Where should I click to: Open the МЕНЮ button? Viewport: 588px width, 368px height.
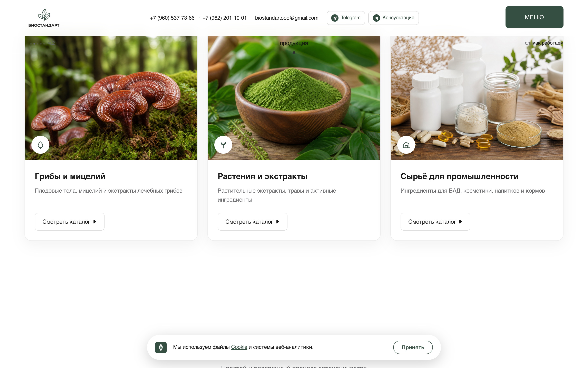click(x=534, y=17)
